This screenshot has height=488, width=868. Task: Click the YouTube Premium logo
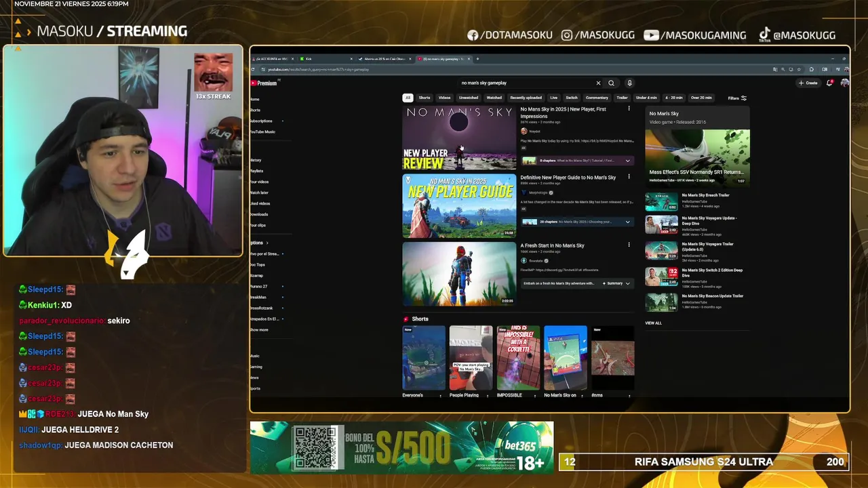[264, 83]
